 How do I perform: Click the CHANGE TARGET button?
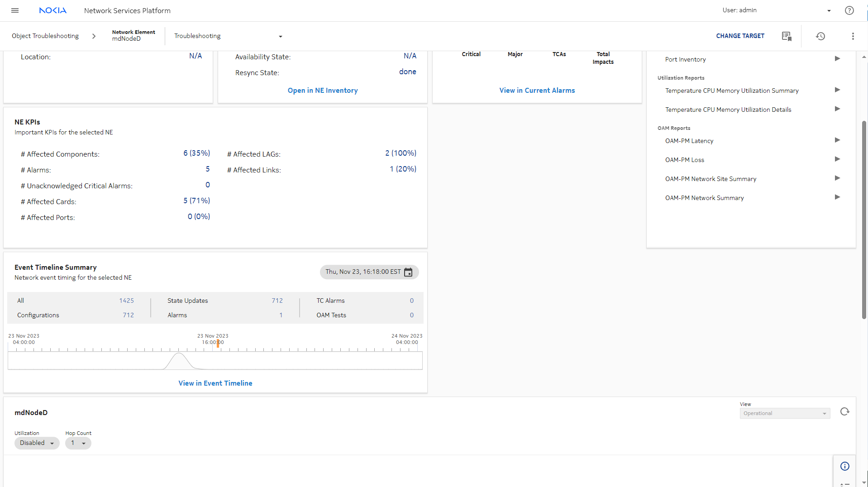coord(740,36)
